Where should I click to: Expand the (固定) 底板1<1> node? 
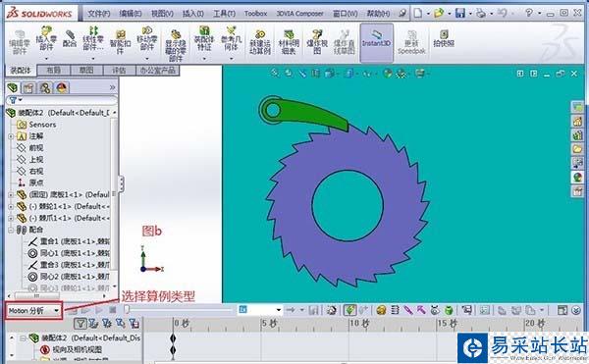coord(11,195)
